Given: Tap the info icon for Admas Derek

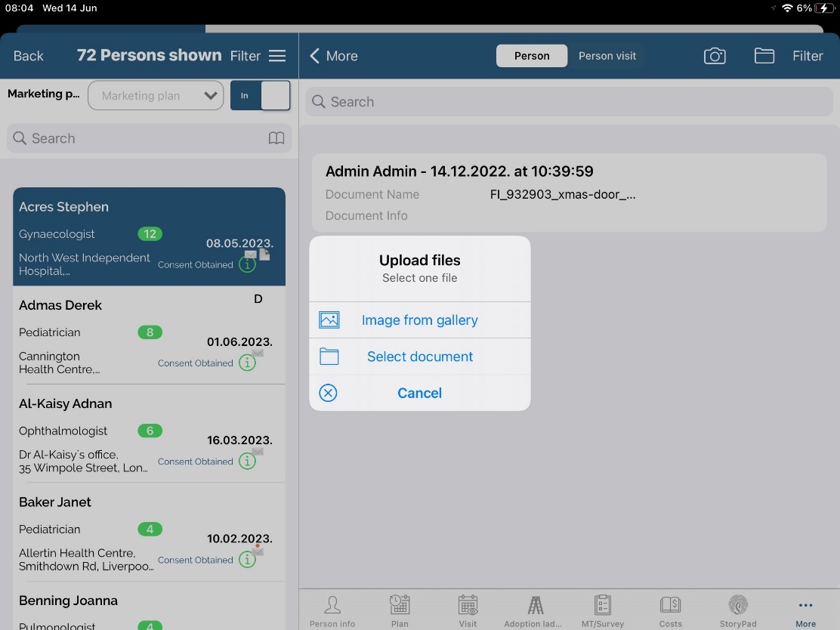Looking at the screenshot, I should (247, 363).
